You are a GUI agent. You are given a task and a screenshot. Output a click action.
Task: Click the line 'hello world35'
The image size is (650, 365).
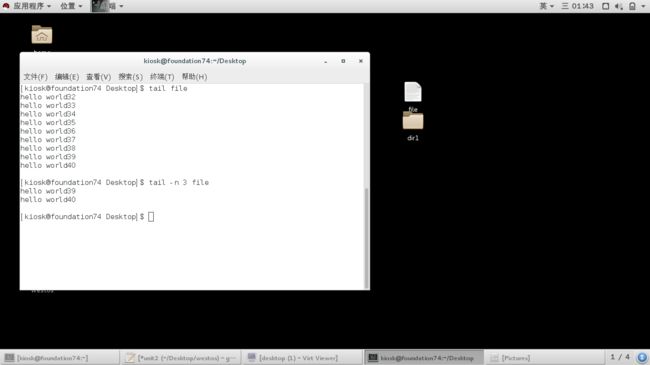click(x=48, y=123)
